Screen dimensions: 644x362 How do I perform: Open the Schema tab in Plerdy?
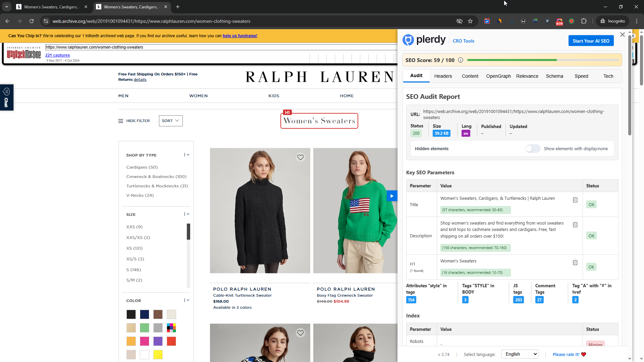[554, 76]
